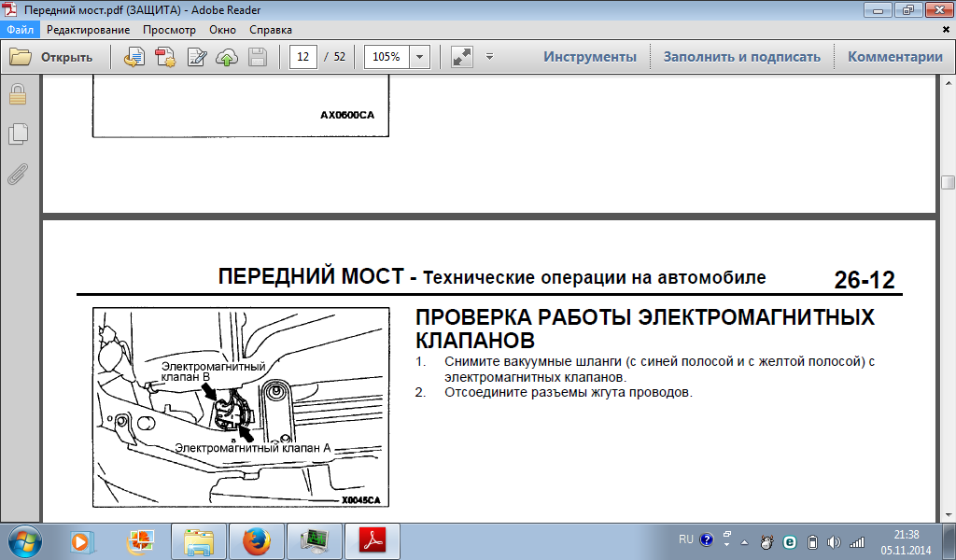Click the zoom percentage field showing 105%
Image resolution: width=956 pixels, height=560 pixels.
tap(387, 57)
